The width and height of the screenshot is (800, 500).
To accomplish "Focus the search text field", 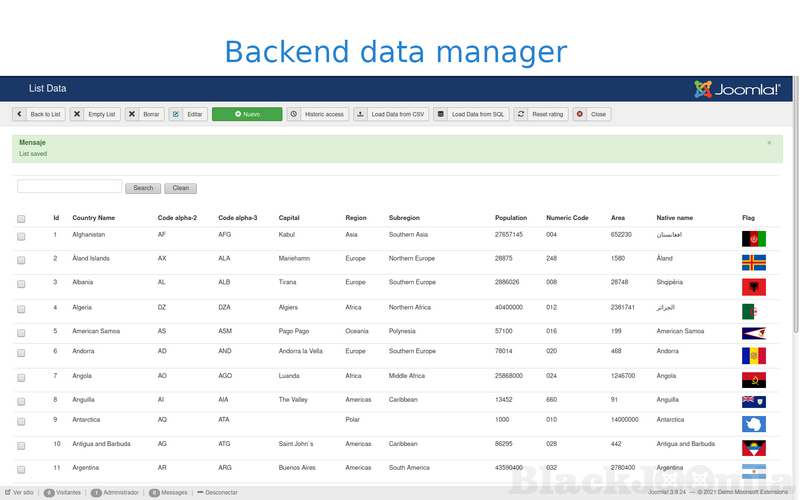I will coord(69,187).
